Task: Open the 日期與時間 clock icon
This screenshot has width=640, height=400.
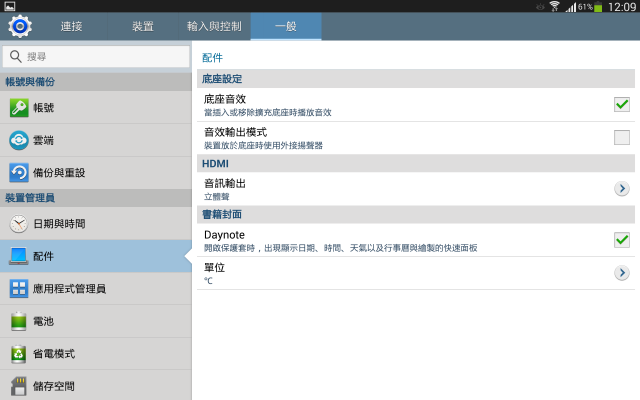Action: coord(19,224)
